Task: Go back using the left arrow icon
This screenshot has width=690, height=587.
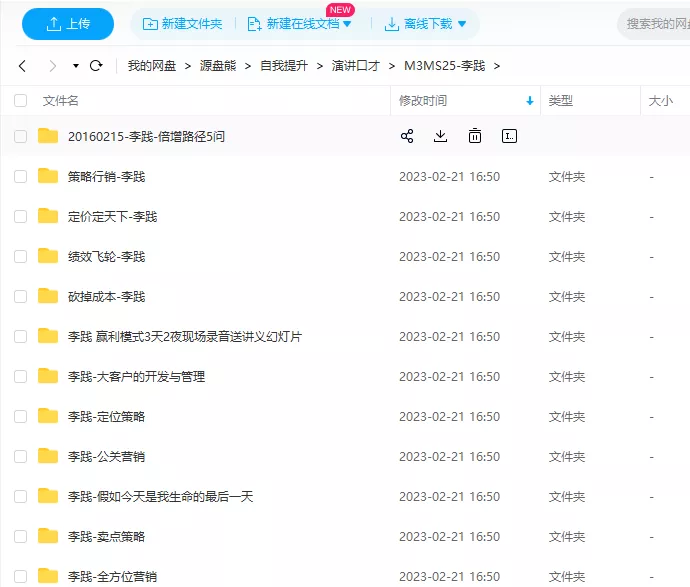Action: pos(23,66)
